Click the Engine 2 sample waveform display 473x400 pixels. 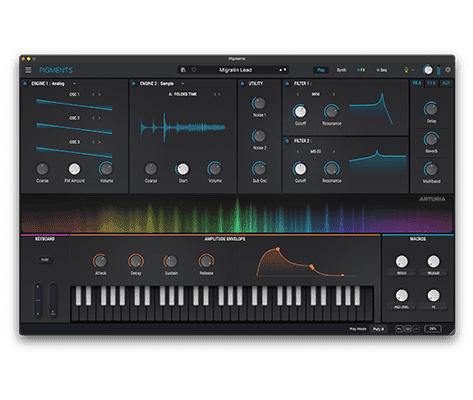pyautogui.click(x=183, y=127)
